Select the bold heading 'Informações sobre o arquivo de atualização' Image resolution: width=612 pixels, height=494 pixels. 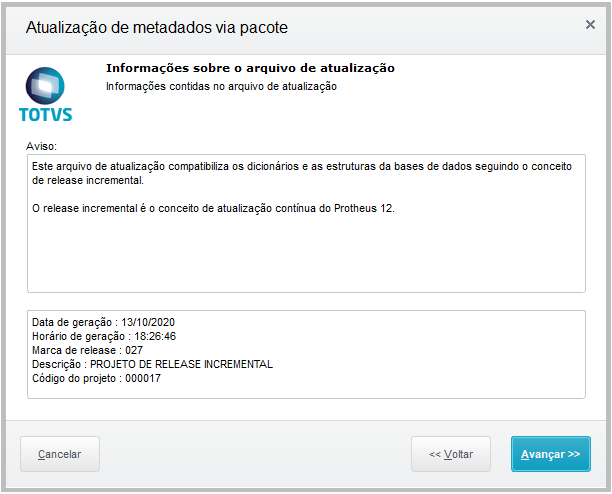pyautogui.click(x=250, y=68)
